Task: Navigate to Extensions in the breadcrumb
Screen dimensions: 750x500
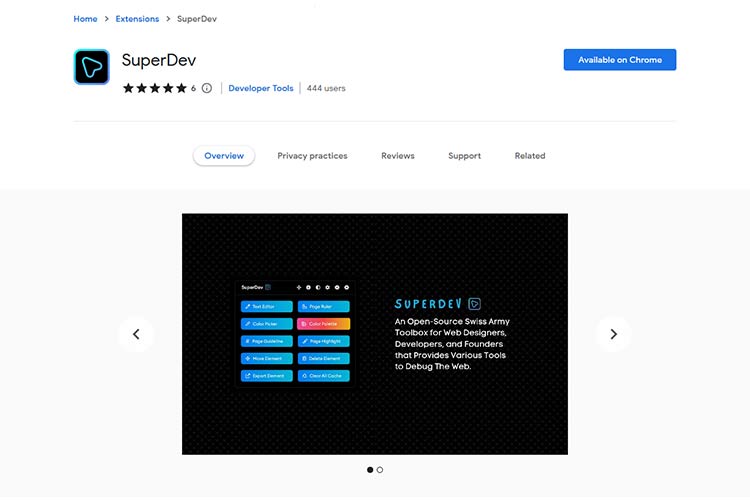Action: click(x=136, y=19)
